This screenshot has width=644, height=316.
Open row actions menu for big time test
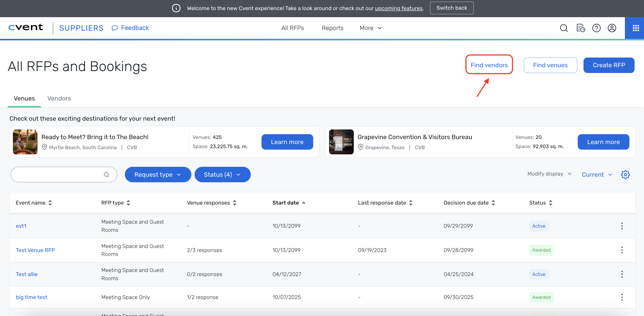[x=622, y=297]
